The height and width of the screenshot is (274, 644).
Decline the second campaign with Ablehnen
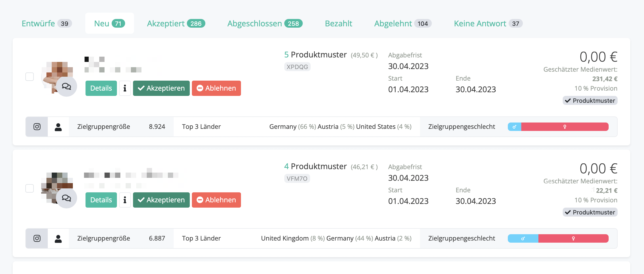click(216, 200)
